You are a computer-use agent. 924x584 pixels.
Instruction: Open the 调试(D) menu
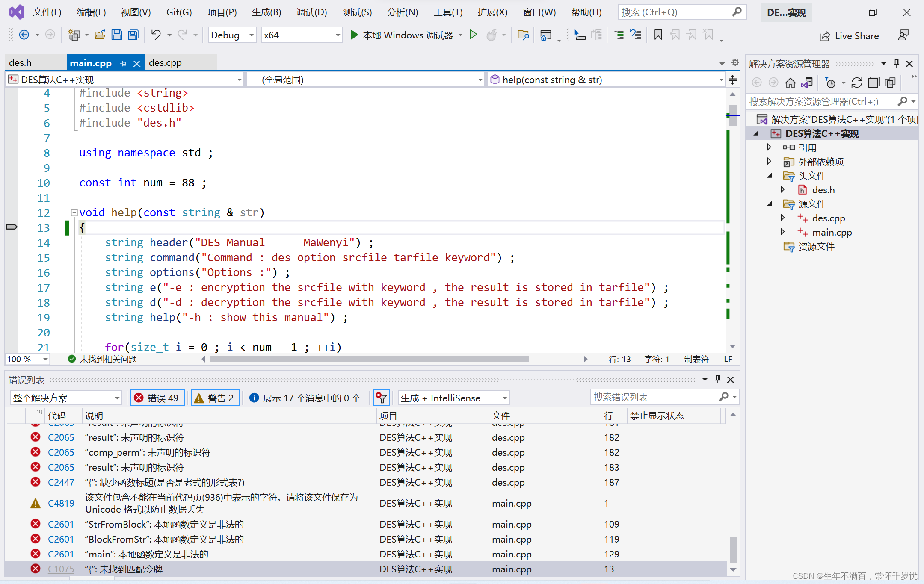(x=311, y=12)
